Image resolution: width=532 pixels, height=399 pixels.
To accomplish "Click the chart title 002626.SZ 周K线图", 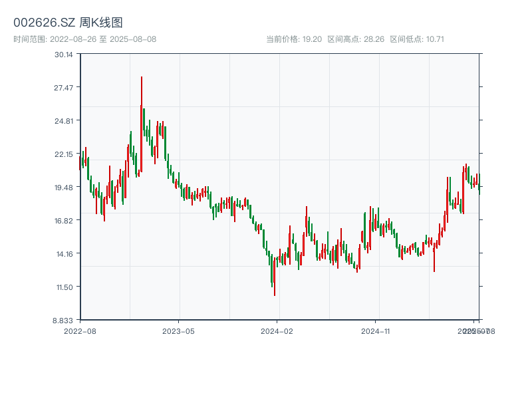I will coord(68,23).
